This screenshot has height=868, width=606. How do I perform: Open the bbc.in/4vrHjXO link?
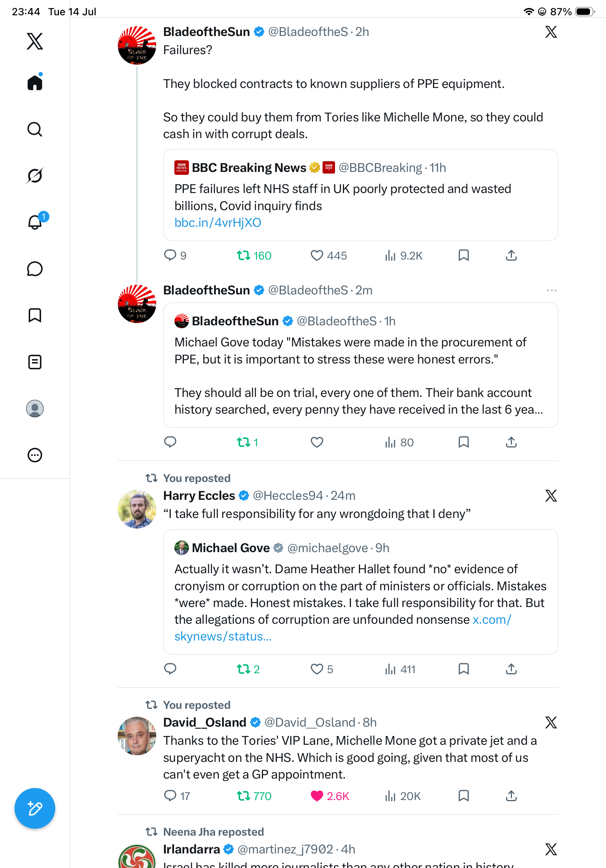pyautogui.click(x=218, y=223)
